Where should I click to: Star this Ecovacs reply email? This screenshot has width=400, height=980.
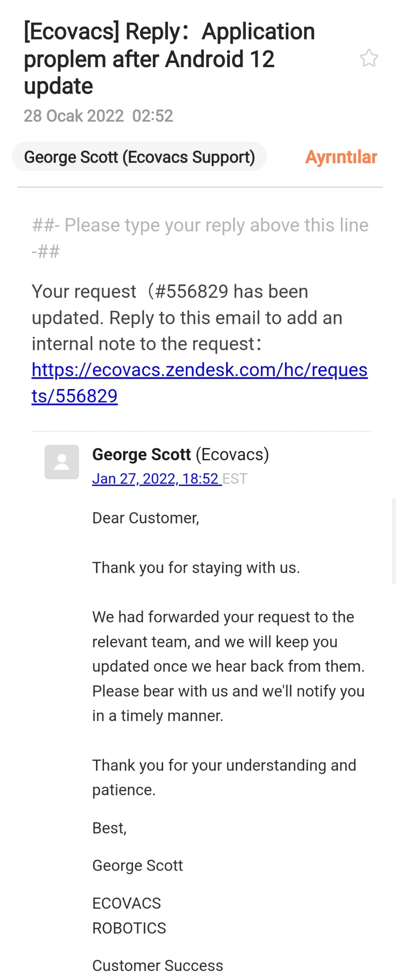pos(369,58)
